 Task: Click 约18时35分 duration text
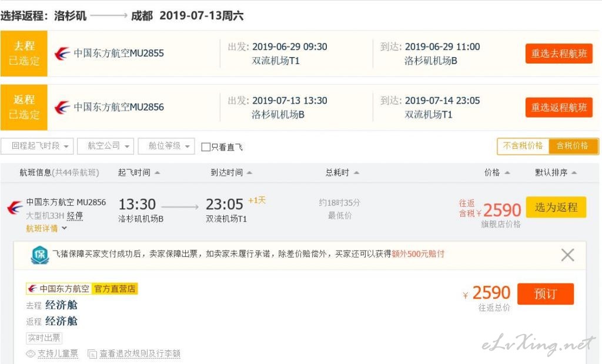coord(339,203)
